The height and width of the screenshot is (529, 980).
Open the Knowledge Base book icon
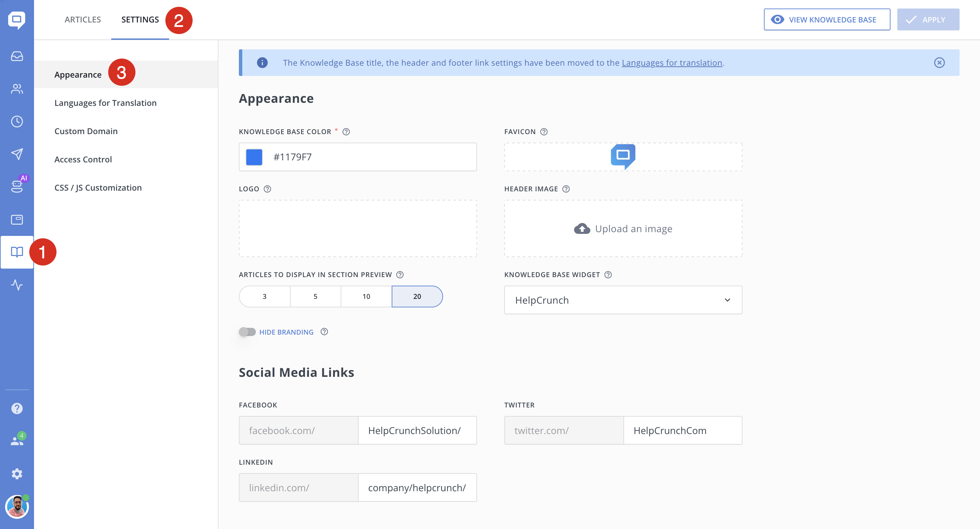point(17,252)
